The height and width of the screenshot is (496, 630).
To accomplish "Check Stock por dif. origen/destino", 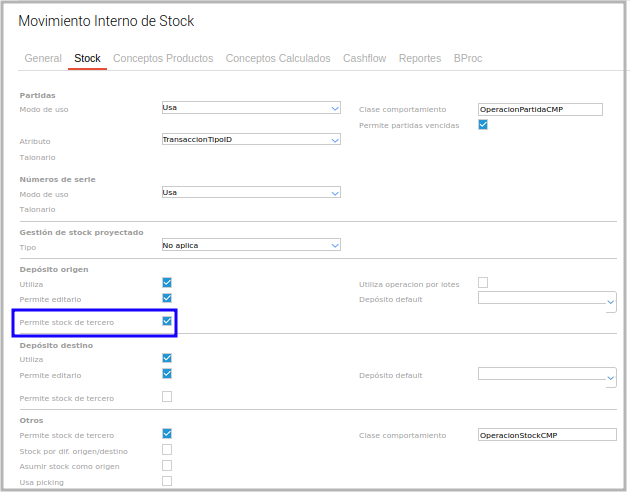I will click(167, 450).
